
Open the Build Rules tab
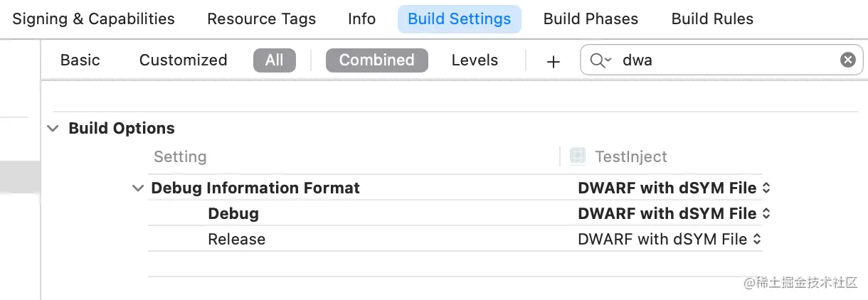point(712,19)
